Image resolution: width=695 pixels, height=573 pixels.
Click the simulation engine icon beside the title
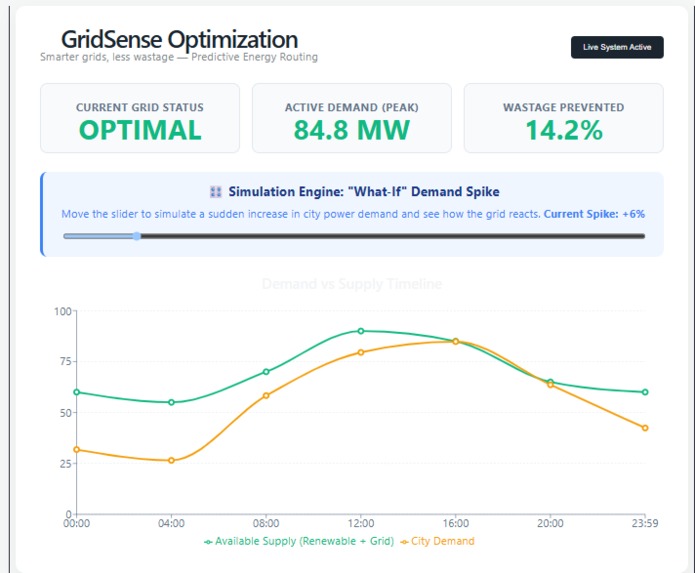click(215, 192)
